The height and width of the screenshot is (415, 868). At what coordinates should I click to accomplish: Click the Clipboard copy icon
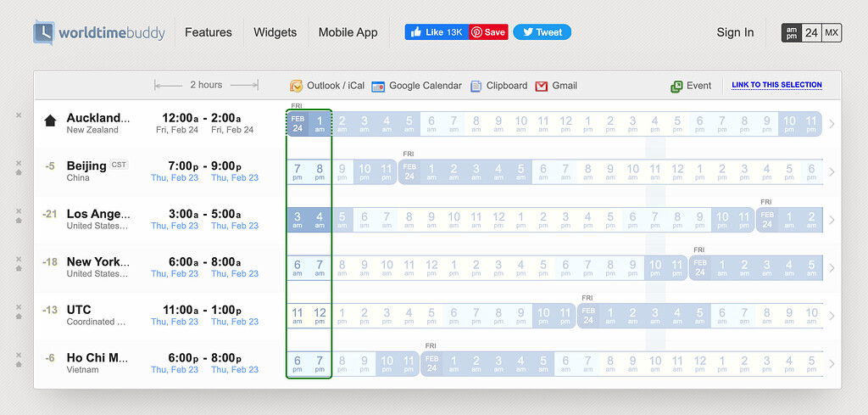pyautogui.click(x=476, y=86)
